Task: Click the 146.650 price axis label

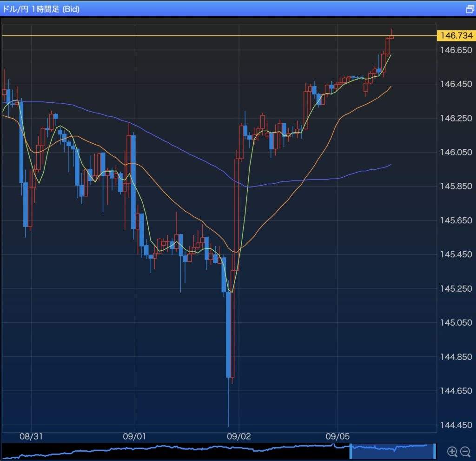Action: 456,50
